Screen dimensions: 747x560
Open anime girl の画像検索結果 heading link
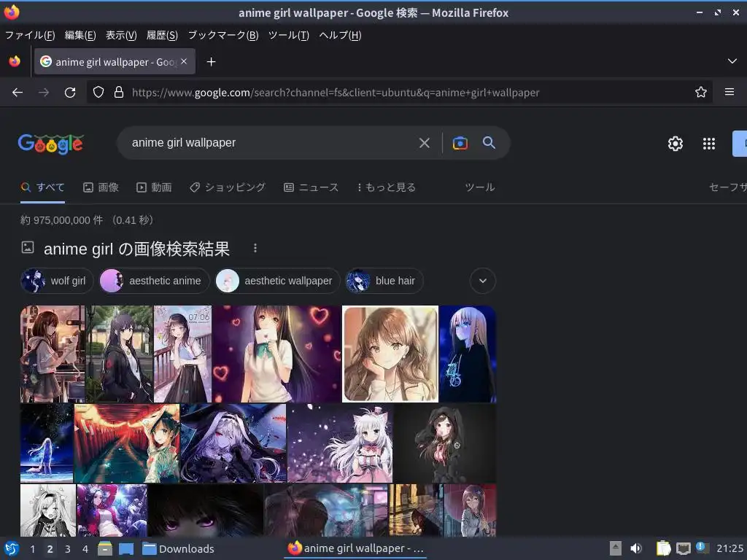pos(136,249)
